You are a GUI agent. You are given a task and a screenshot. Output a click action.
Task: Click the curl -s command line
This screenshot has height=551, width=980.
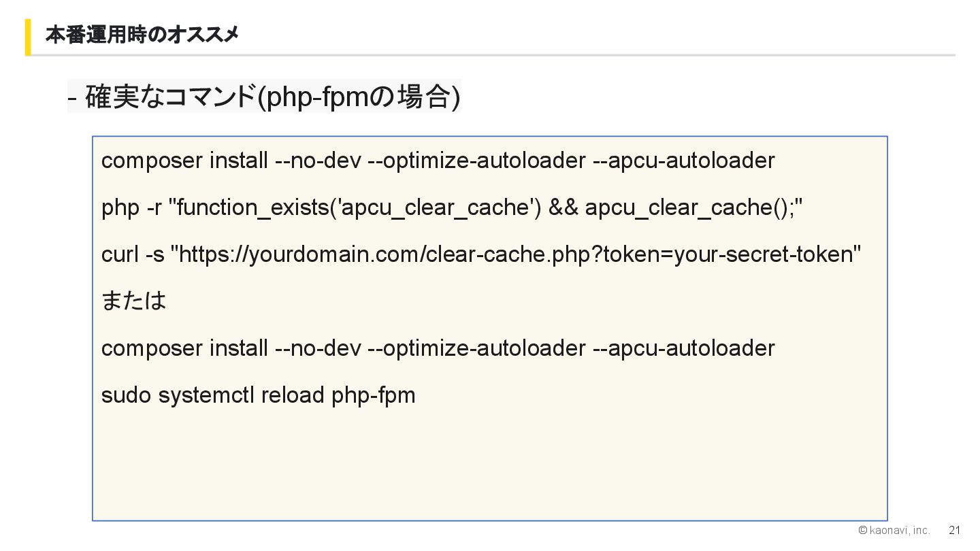coord(482,254)
